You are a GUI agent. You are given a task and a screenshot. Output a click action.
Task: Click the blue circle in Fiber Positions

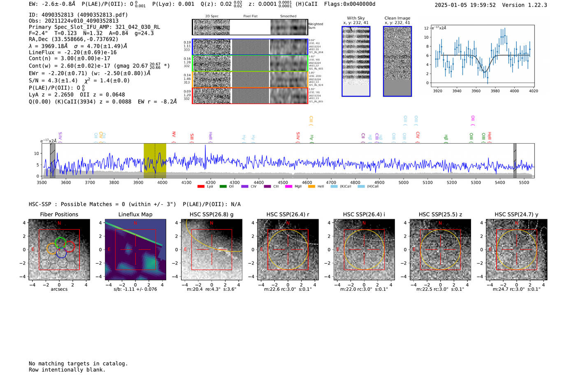click(61, 253)
